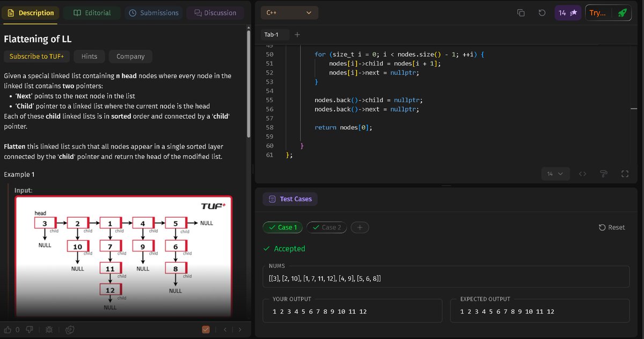This screenshot has width=644, height=339.
Task: Open the Editorial tab
Action: pyautogui.click(x=92, y=13)
